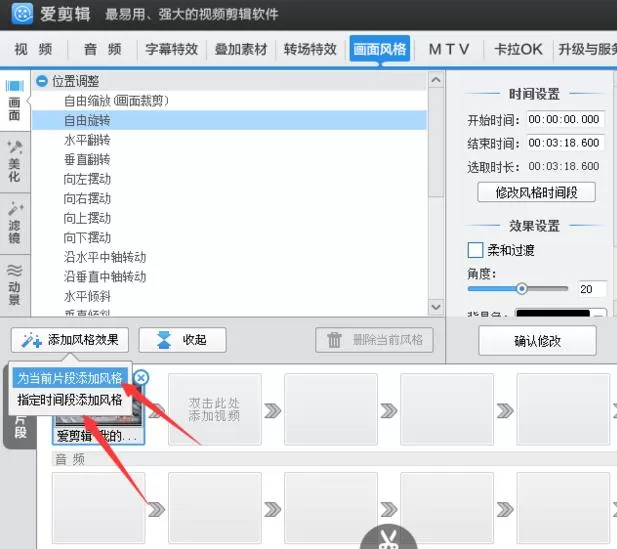Select the 美化 sidebar icon
Image resolution: width=617 pixels, height=549 pixels.
[x=15, y=162]
